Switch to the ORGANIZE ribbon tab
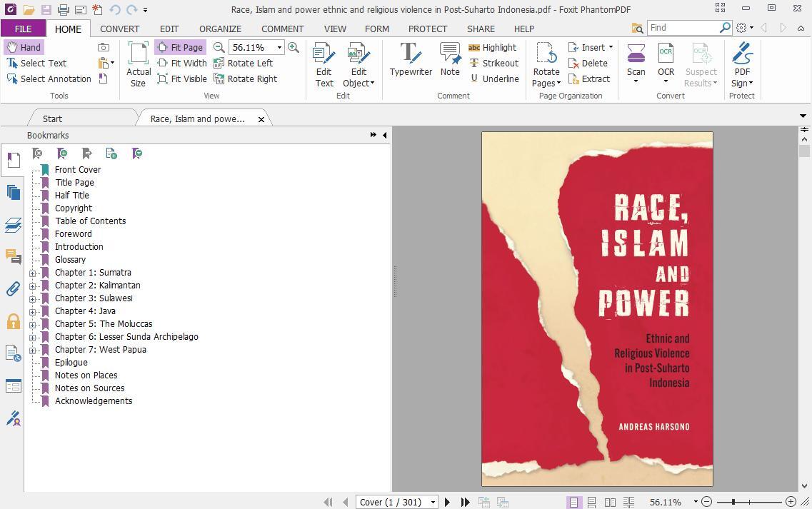Image resolution: width=812 pixels, height=509 pixels. pos(220,29)
